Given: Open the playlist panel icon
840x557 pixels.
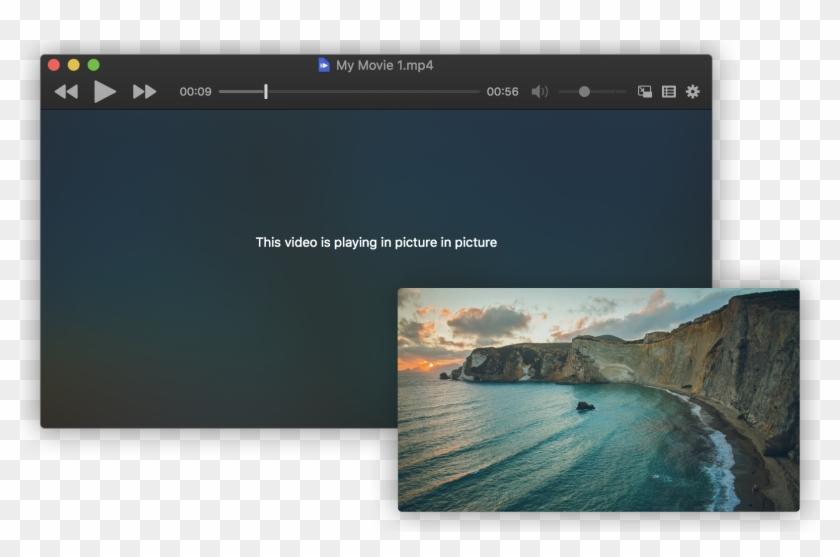Looking at the screenshot, I should [669, 92].
